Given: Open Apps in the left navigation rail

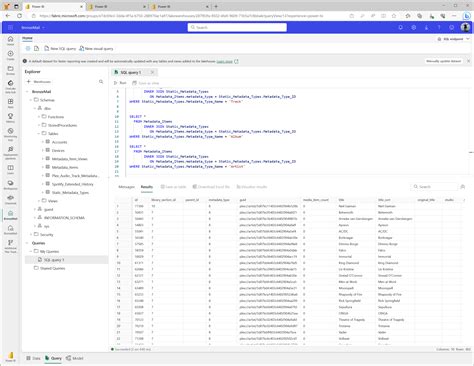Looking at the screenshot, I should coord(10,103).
